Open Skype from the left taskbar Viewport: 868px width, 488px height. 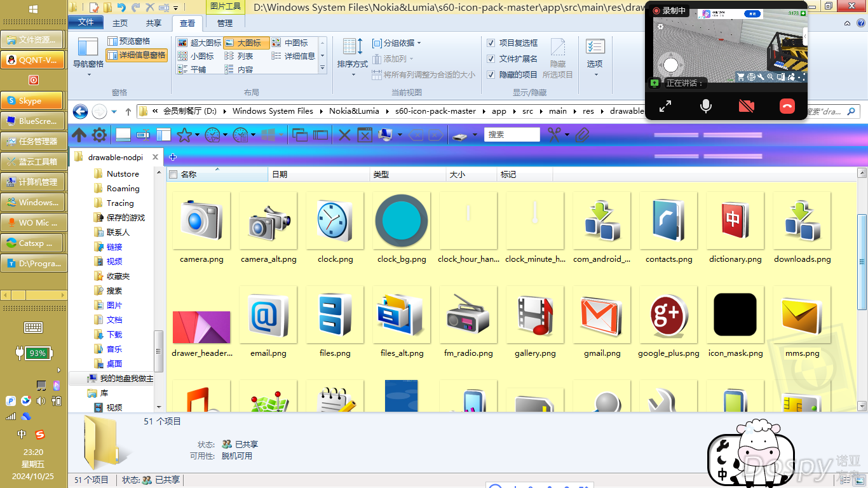tap(32, 100)
